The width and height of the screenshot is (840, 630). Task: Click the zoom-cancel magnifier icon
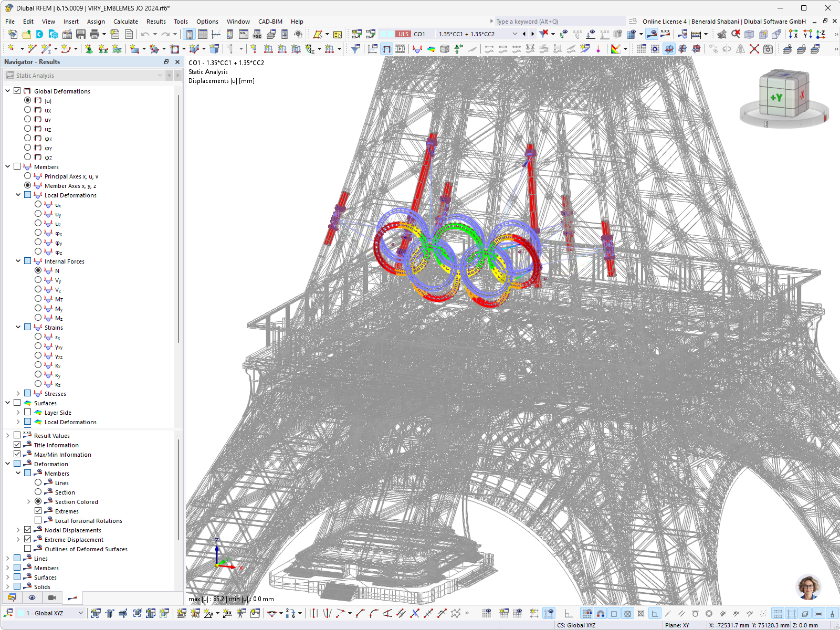pyautogui.click(x=736, y=34)
